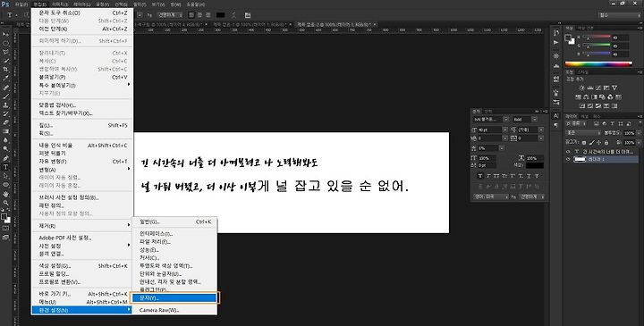Open the 파일(F) menu
The height and width of the screenshot is (326, 644).
coord(21,4)
